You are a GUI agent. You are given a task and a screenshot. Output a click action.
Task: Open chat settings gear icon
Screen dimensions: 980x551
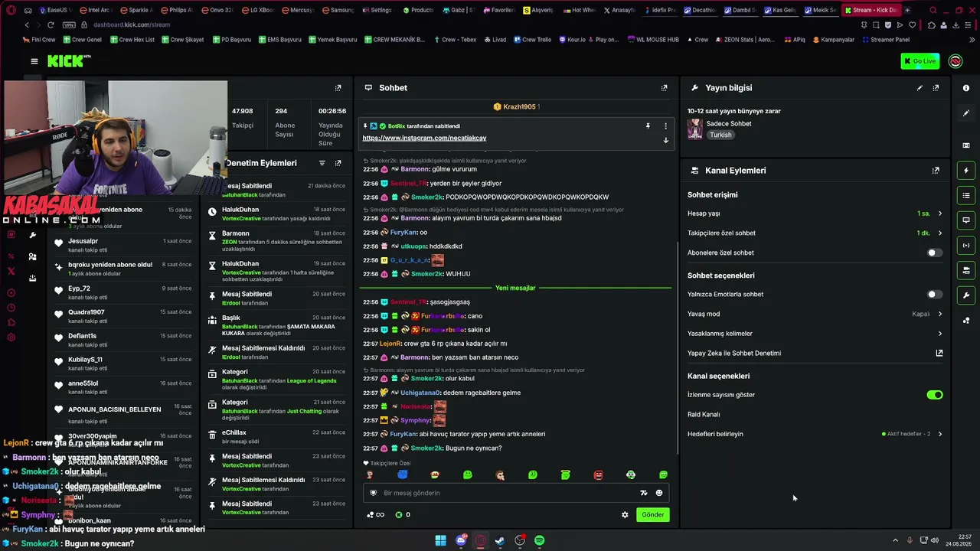click(625, 515)
